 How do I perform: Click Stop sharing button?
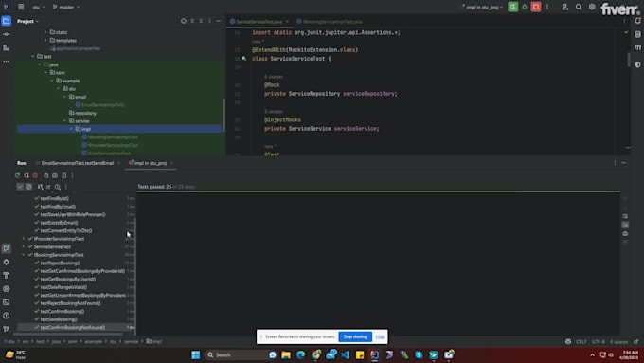click(x=355, y=336)
